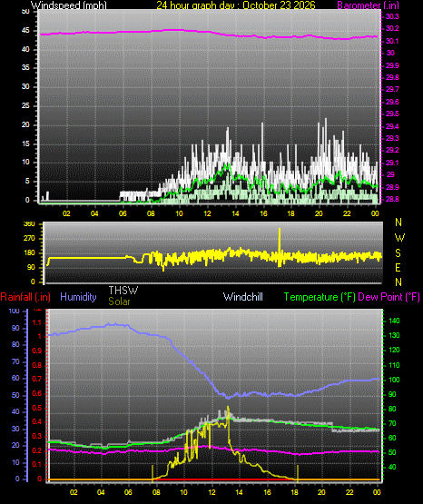Image resolution: width=423 pixels, height=504 pixels.
Task: Click the barometer axis value 30.3
Action: coord(392,16)
